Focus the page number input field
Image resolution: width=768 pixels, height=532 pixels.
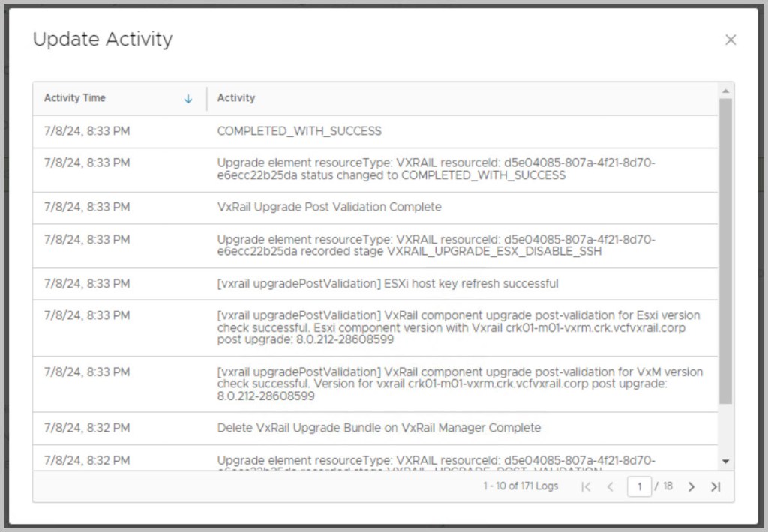pos(639,487)
